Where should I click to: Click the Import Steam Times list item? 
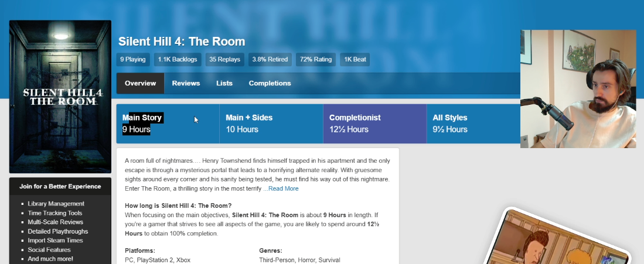coord(56,241)
